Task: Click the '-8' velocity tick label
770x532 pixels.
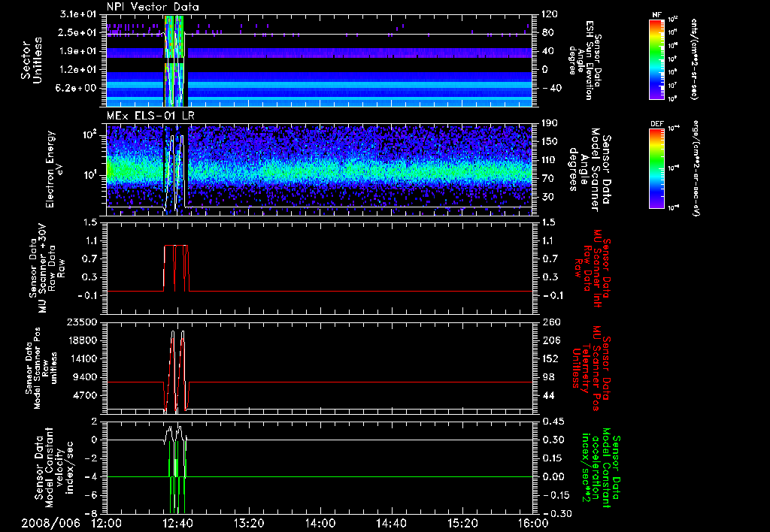Action: coord(92,513)
